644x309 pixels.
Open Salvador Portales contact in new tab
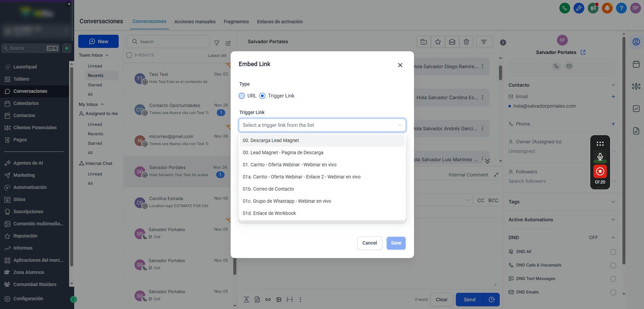click(583, 52)
